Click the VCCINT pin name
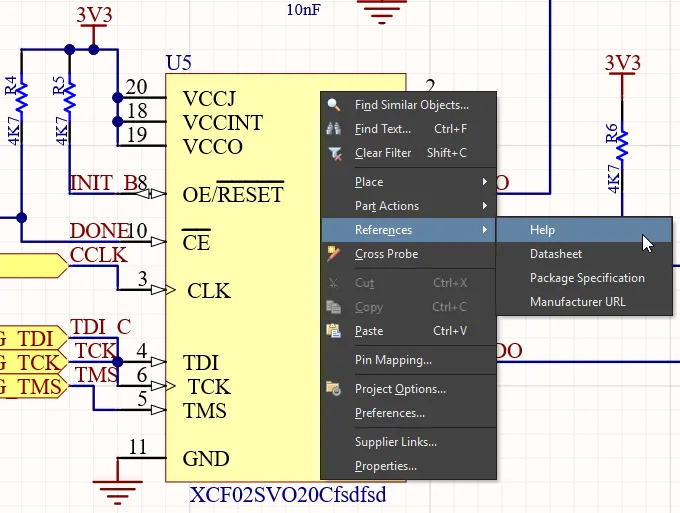 223,123
